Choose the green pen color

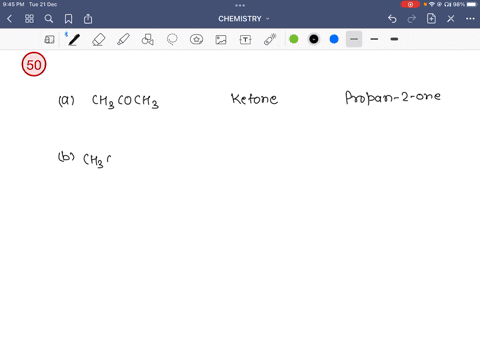(294, 39)
